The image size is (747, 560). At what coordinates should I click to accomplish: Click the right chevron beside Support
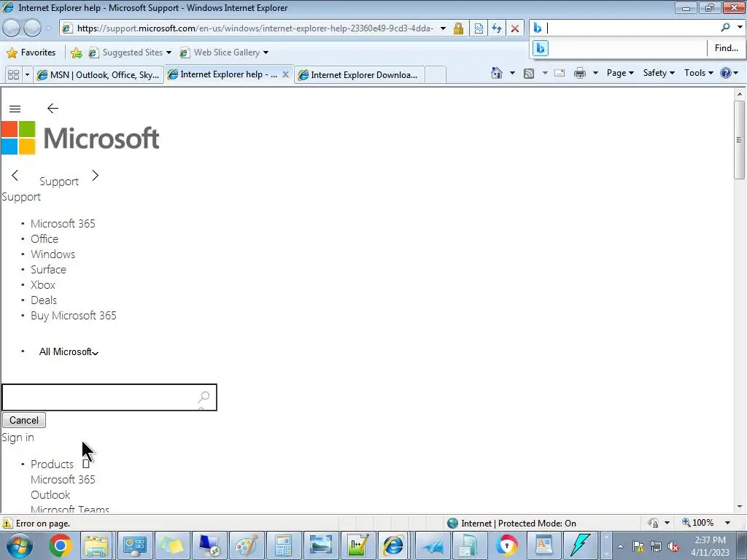(96, 175)
